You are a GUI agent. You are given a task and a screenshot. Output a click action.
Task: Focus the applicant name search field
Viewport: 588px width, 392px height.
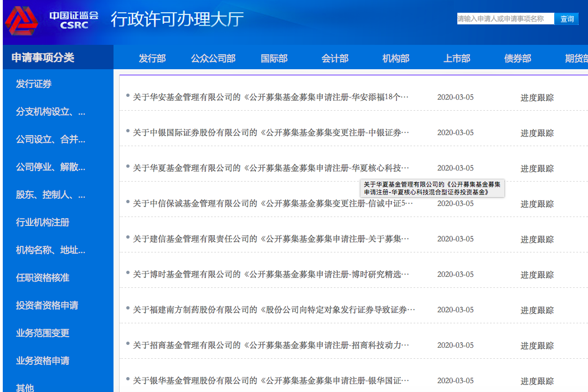click(x=505, y=19)
